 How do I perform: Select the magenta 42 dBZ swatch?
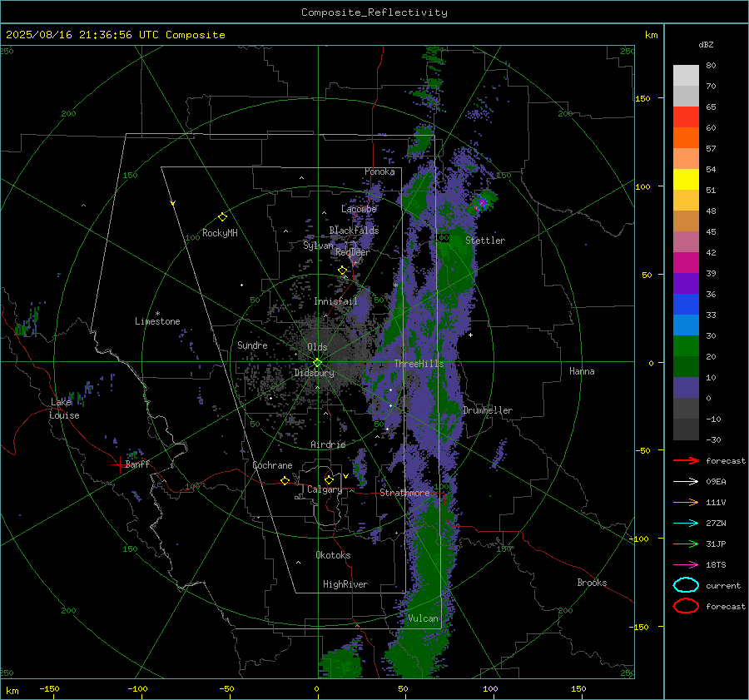click(x=686, y=263)
